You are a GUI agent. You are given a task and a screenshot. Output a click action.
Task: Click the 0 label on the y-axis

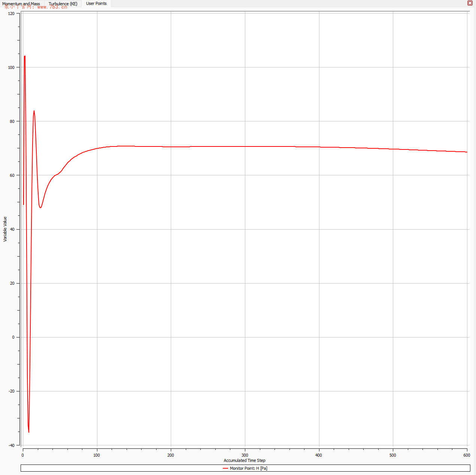tap(13, 337)
